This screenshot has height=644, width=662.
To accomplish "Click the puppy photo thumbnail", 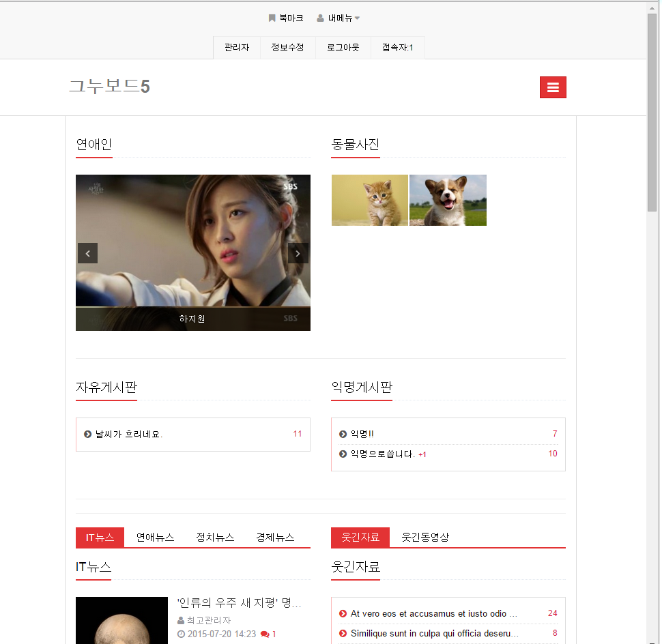I will click(448, 200).
